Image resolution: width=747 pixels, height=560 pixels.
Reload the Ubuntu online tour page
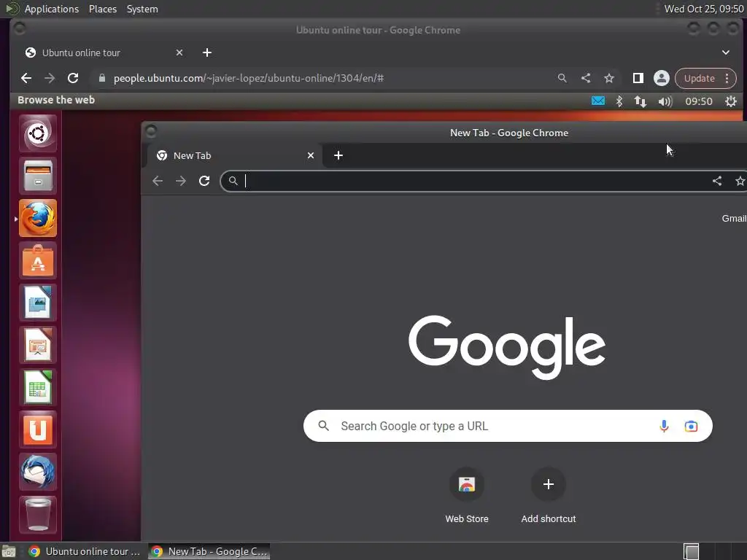tap(73, 78)
